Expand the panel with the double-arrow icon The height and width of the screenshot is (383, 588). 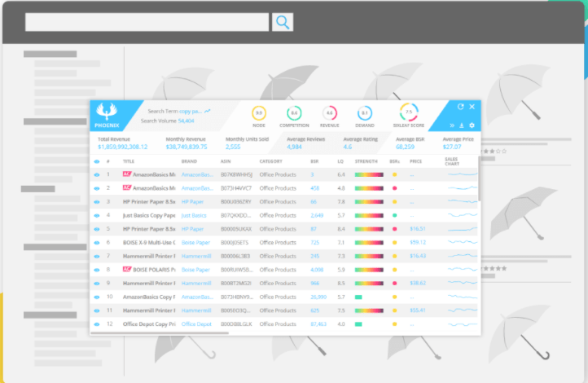(452, 125)
